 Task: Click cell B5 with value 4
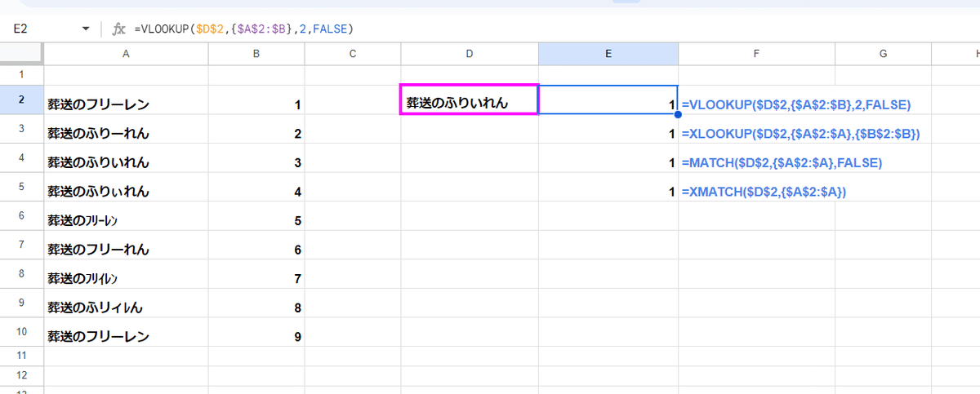point(256,188)
